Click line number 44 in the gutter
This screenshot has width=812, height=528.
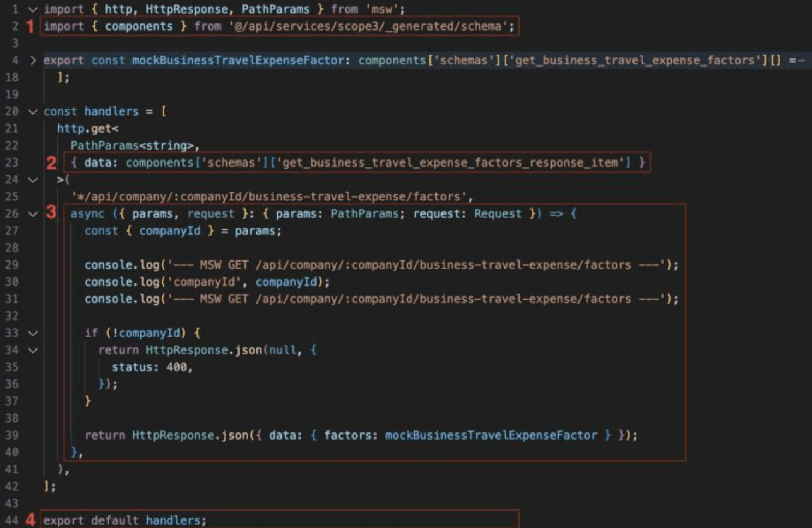tap(12, 520)
